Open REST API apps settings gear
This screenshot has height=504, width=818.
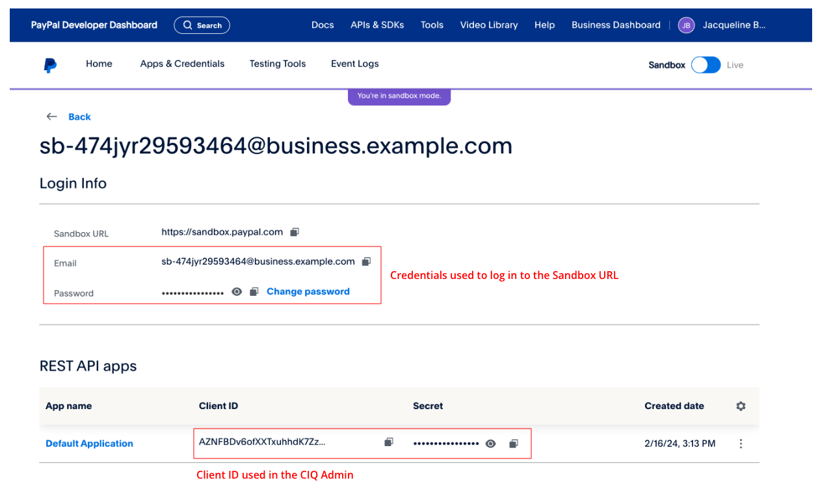pyautogui.click(x=741, y=406)
